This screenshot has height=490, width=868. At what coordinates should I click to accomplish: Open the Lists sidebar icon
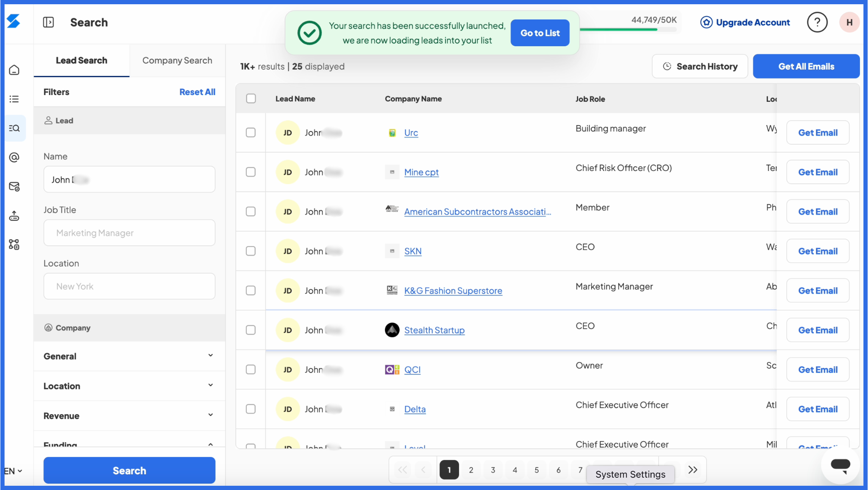(x=14, y=99)
